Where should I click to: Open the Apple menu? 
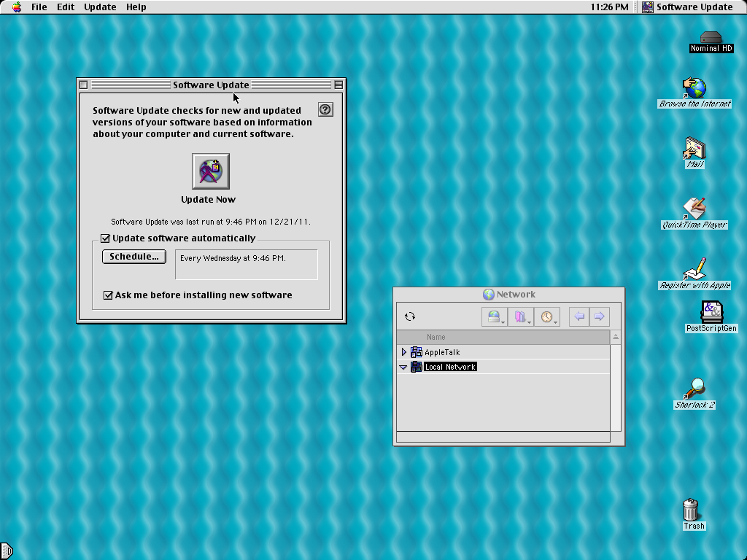point(17,7)
